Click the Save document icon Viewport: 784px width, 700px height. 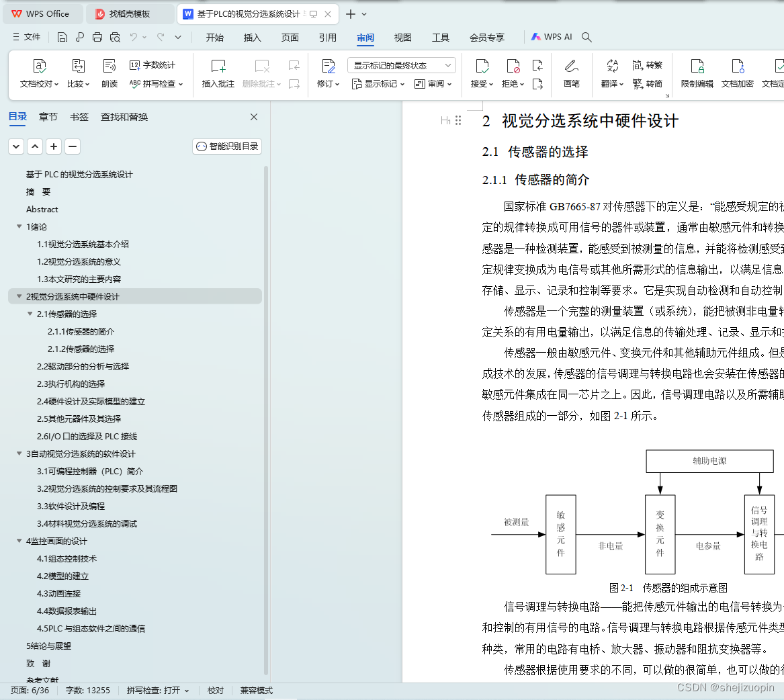(62, 37)
